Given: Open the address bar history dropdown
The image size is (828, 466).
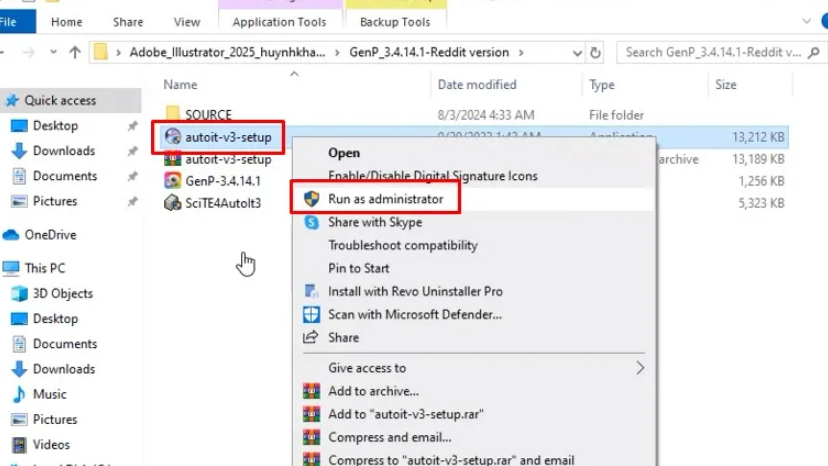Looking at the screenshot, I should tap(577, 52).
